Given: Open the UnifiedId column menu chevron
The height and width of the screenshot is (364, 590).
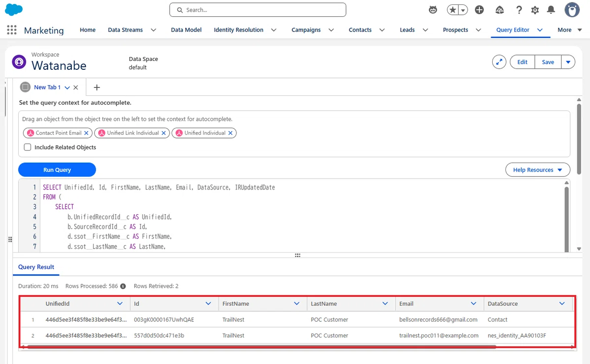Looking at the screenshot, I should pyautogui.click(x=120, y=304).
